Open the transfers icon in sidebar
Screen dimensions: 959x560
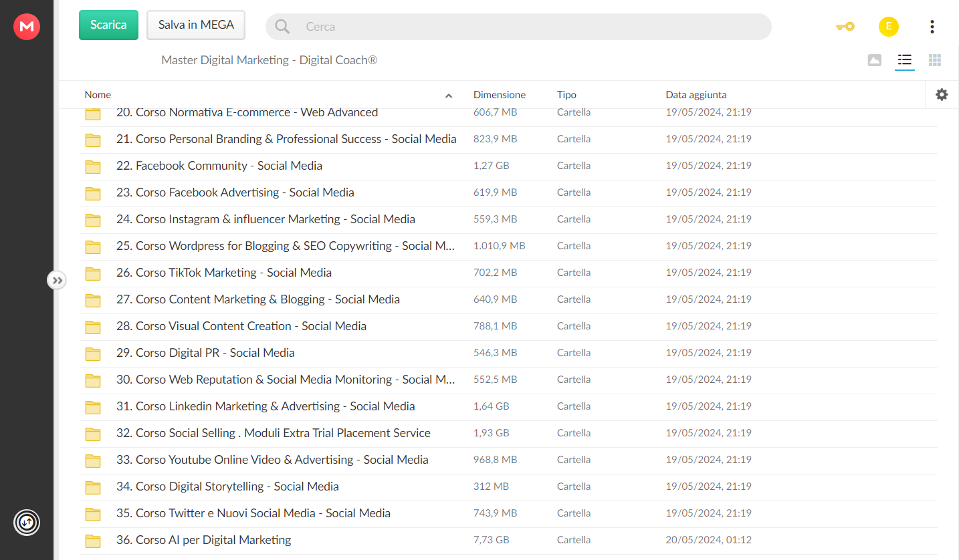[x=27, y=522]
